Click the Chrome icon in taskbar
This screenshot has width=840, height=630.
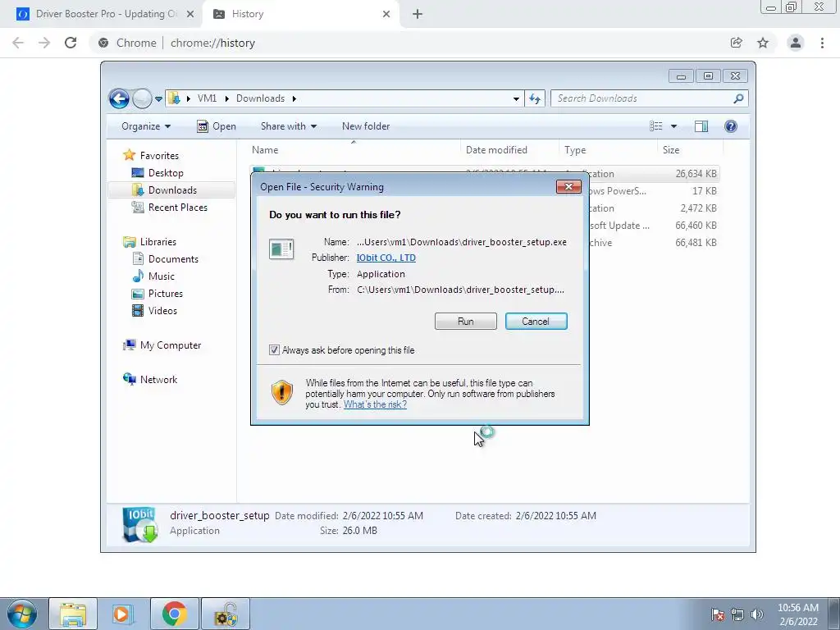coord(174,614)
